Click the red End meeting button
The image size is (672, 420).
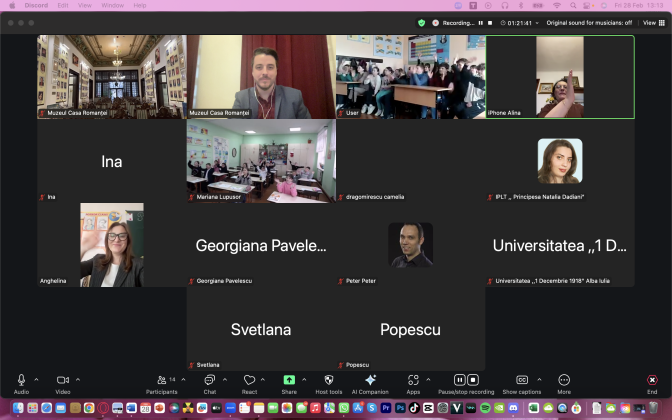click(652, 381)
